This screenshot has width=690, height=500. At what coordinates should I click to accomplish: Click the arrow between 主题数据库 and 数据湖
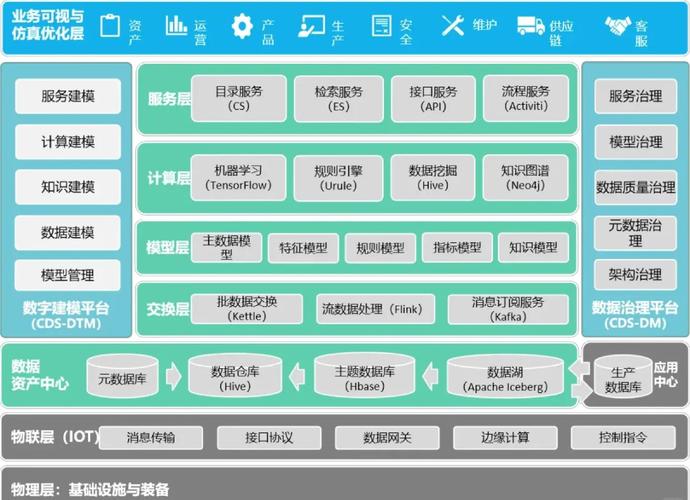tap(430, 377)
